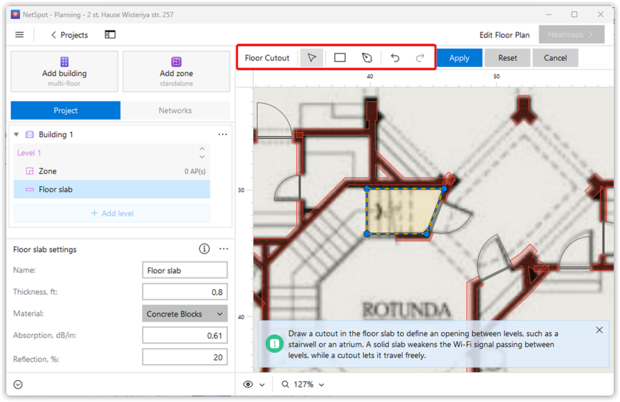Click the green info icon in hint
This screenshot has height=402, width=620.
point(274,343)
